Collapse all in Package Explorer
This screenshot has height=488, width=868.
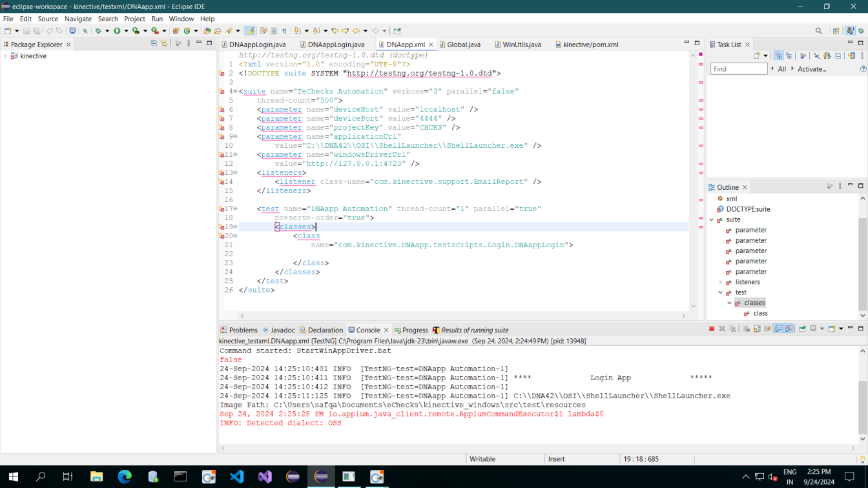pos(154,44)
